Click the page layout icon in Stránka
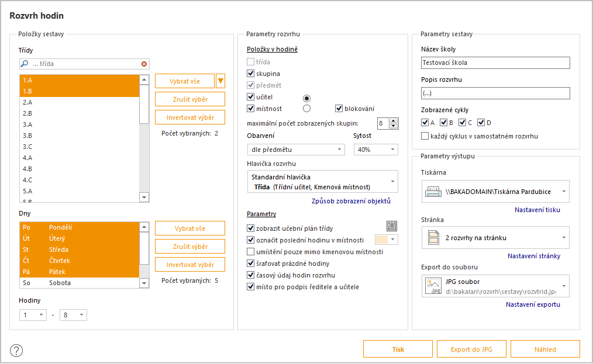Image resolution: width=593 pixels, height=364 pixels. pyautogui.click(x=433, y=238)
